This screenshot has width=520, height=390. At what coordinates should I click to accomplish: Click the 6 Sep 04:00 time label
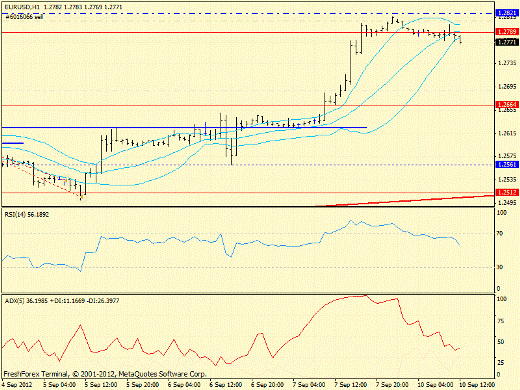point(184,385)
